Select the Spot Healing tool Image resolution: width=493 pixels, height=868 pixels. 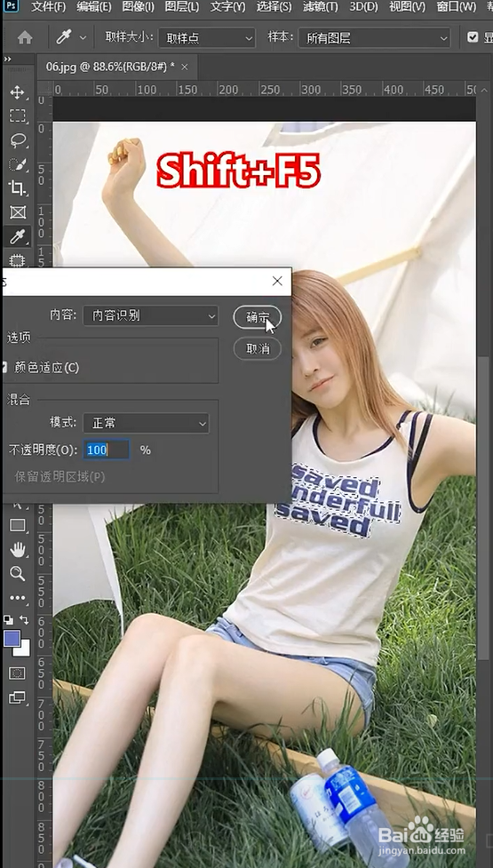pos(17,259)
